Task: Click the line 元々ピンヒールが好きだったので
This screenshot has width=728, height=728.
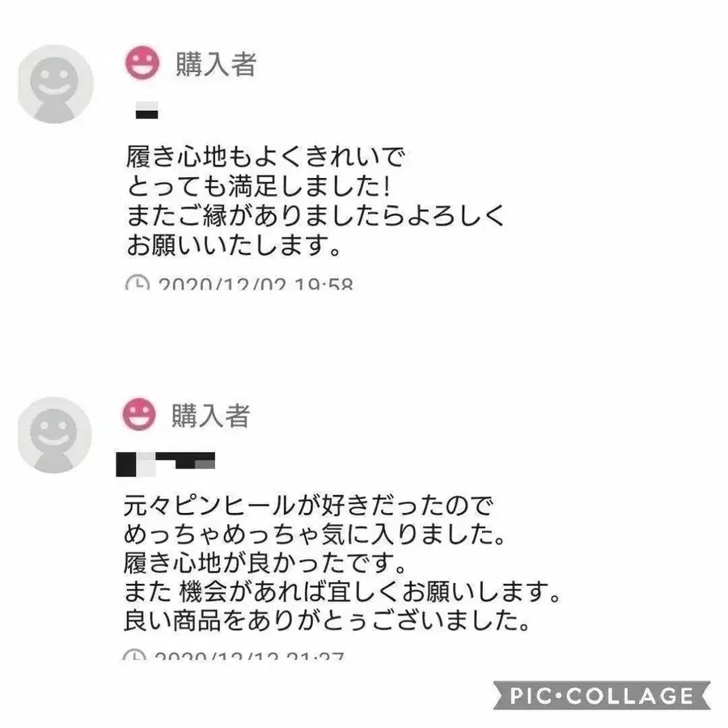Action: coord(308,506)
